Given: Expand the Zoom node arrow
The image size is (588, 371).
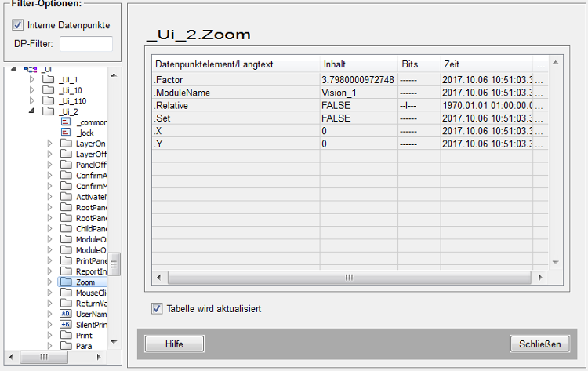Looking at the screenshot, I should point(50,282).
